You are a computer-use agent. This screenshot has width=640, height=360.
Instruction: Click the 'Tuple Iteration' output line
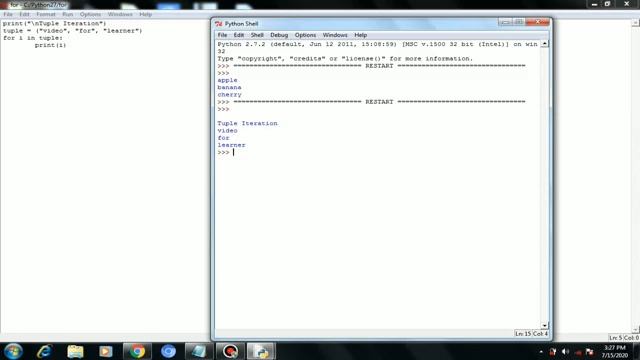pyautogui.click(x=247, y=123)
